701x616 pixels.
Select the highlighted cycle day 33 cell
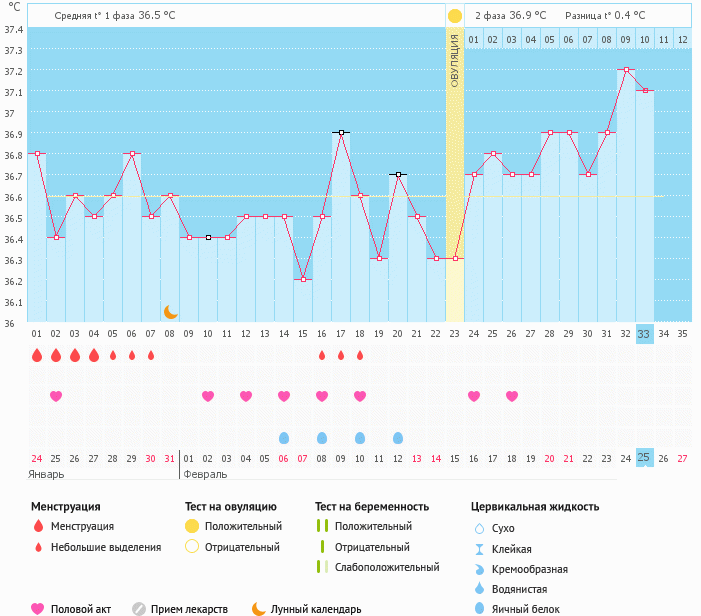pyautogui.click(x=645, y=334)
